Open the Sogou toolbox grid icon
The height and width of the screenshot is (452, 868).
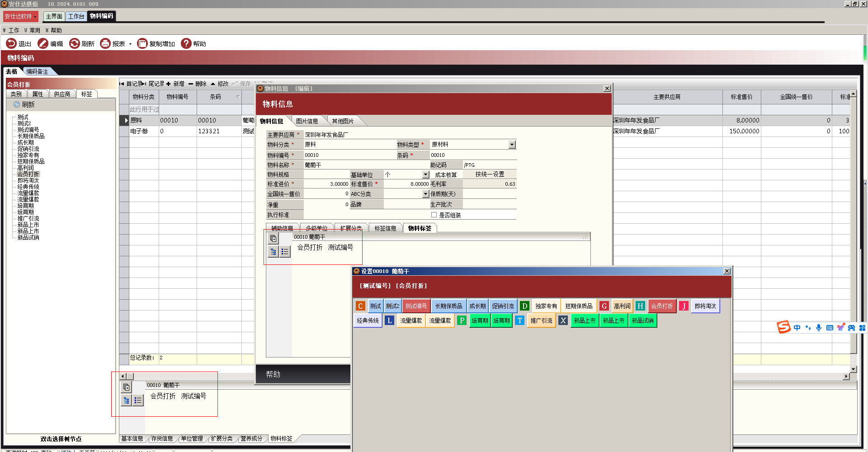862,328
